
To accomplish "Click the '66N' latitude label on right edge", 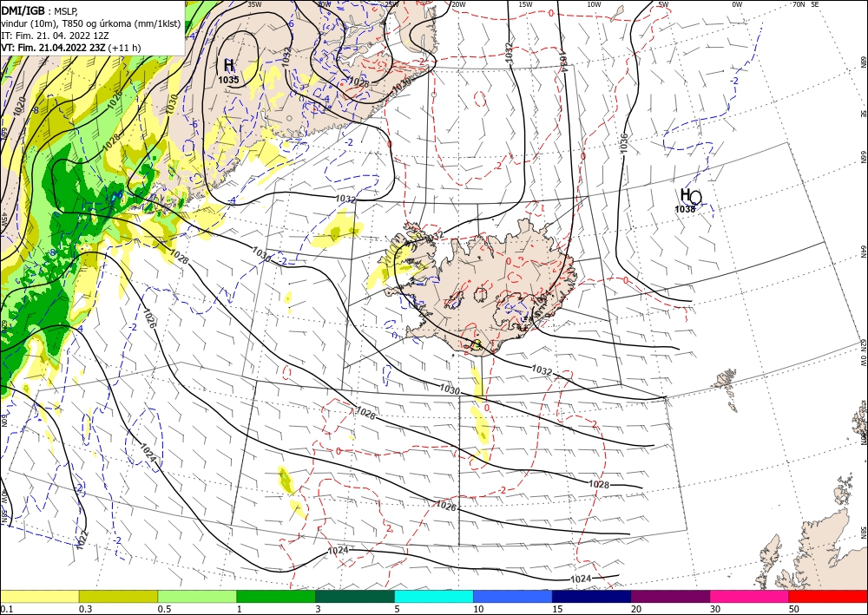I will point(863,159).
